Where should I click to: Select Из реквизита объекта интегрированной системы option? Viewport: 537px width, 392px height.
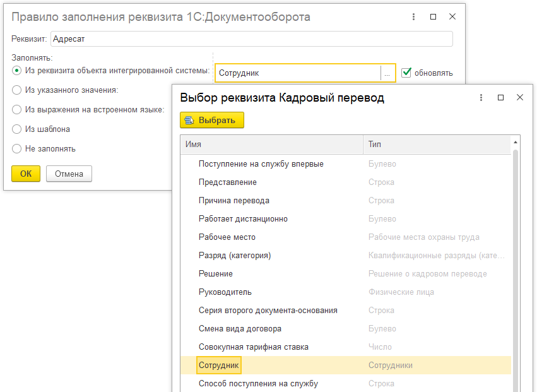click(x=17, y=70)
